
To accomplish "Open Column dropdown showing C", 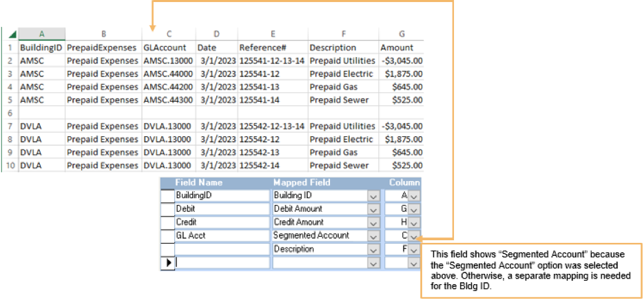I will [x=414, y=236].
